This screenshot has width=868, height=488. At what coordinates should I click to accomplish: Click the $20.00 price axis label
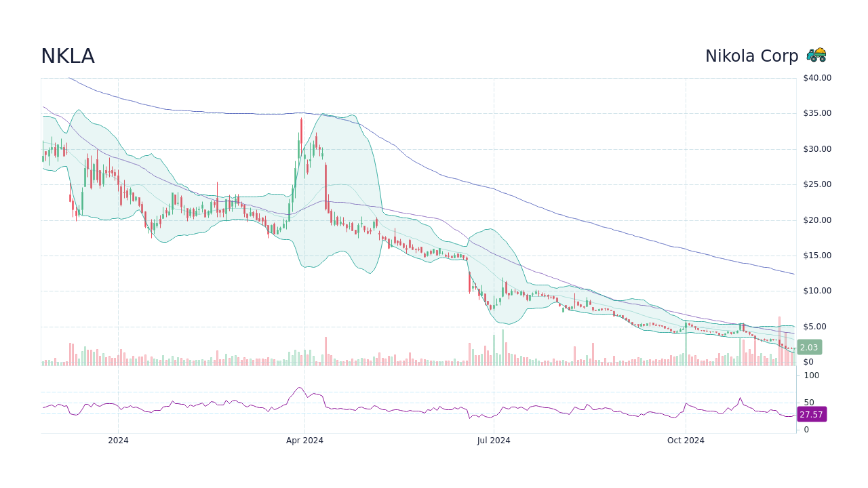click(817, 220)
